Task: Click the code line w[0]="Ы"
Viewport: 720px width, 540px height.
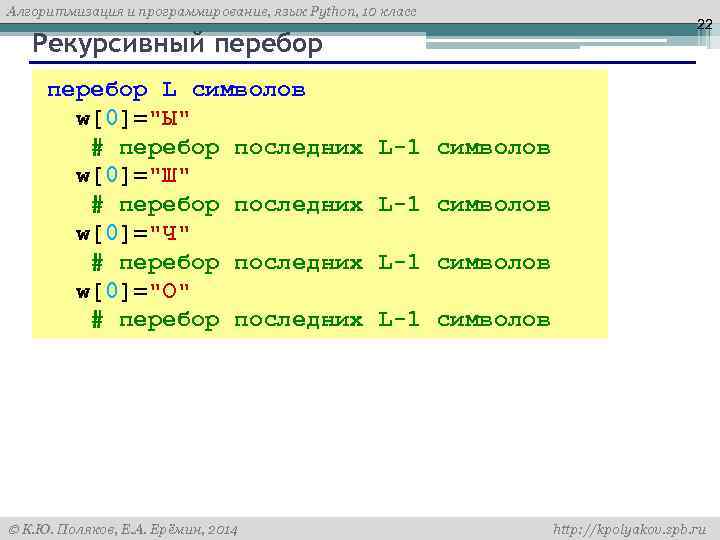Action: pyautogui.click(x=133, y=119)
